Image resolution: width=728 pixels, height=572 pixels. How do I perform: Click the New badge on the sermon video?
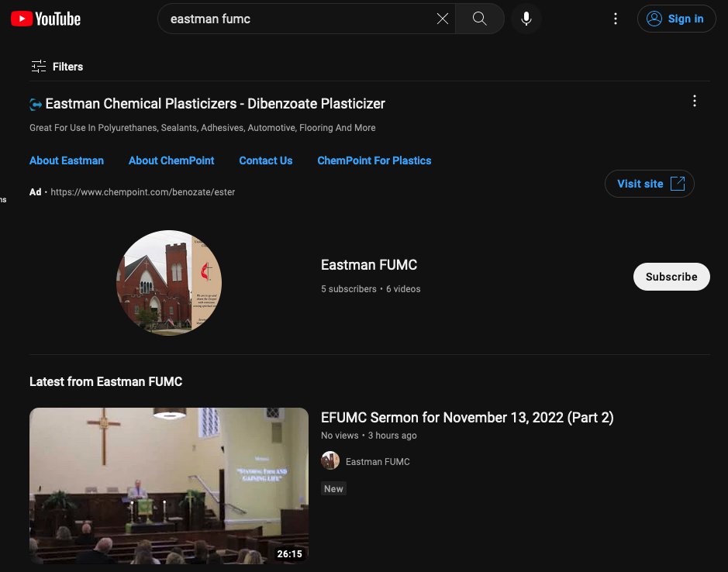tap(333, 488)
